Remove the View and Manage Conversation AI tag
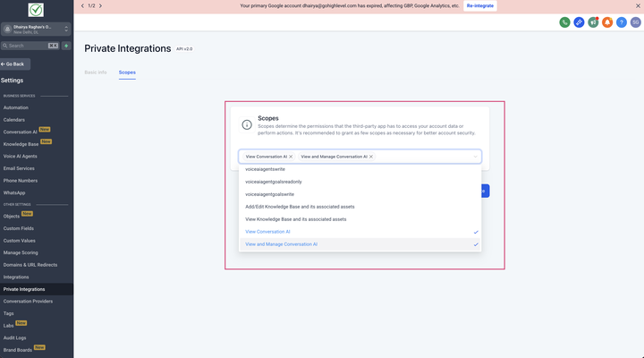 [x=371, y=157]
